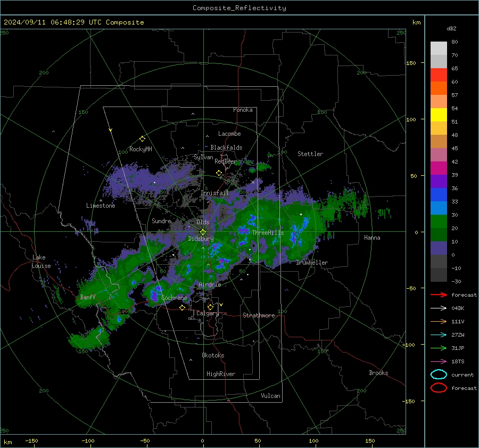
Task: Pick the cyan 27ZW arrow legend icon
Action: 439,335
